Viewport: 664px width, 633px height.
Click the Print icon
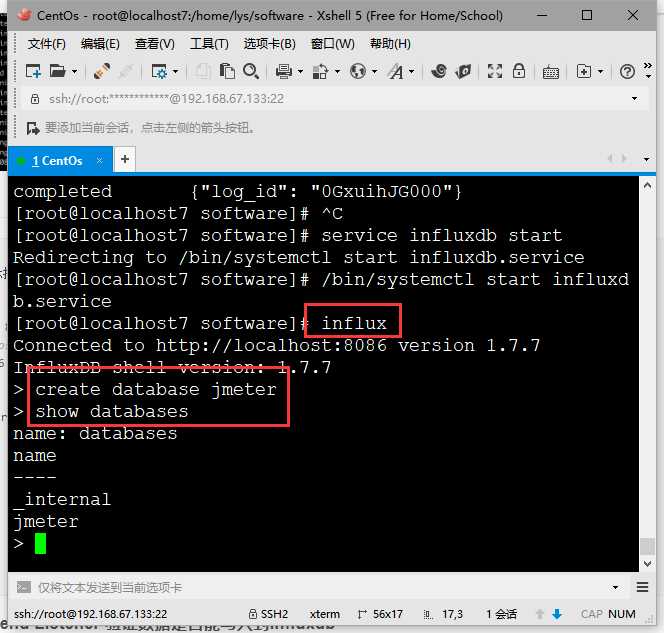point(284,71)
